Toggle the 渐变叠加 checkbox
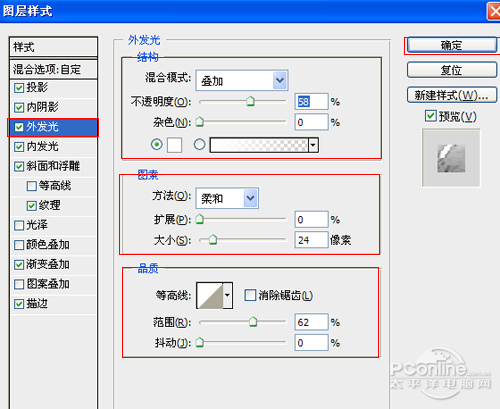The width and height of the screenshot is (500, 409). (19, 265)
